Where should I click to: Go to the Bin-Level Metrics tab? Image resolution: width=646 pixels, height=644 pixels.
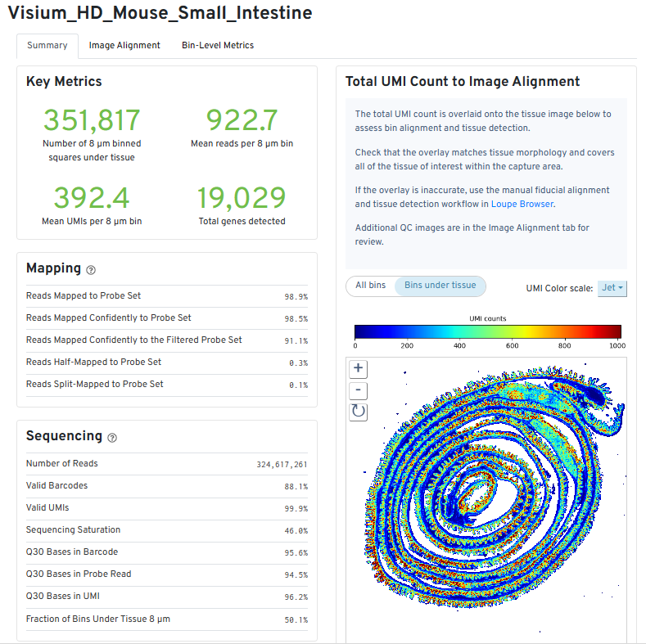point(218,45)
